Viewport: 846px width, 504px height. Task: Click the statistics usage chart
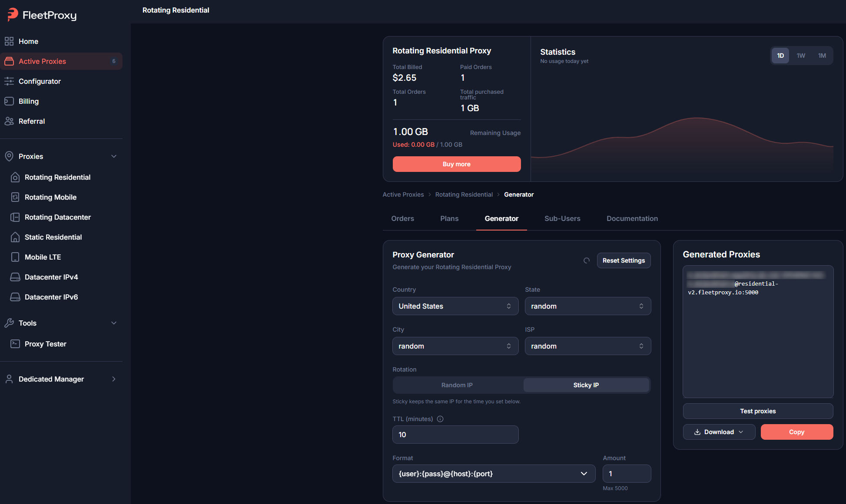coord(682,145)
